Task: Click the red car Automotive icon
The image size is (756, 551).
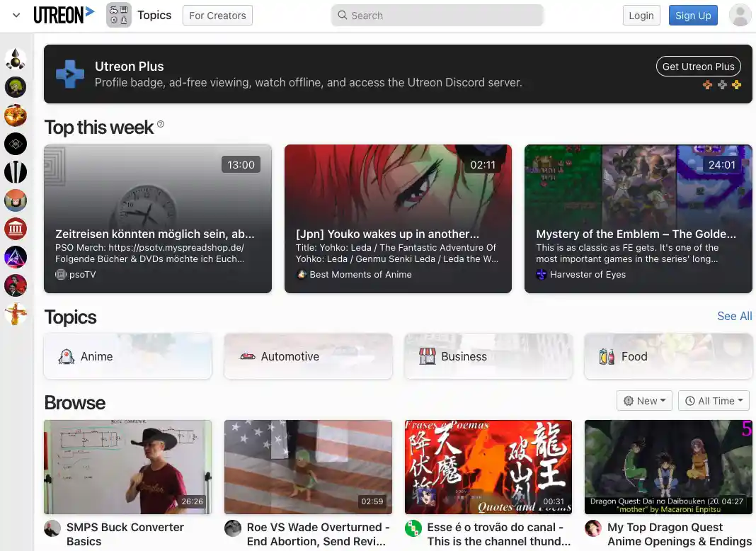Action: coord(247,356)
